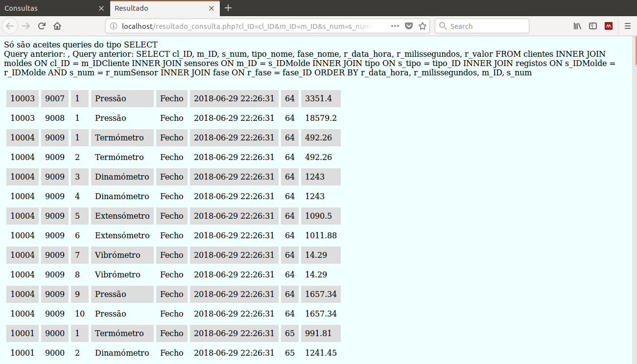Screen dimensions: 637x364
Task: Toggle the sidebar view icon
Action: tap(593, 26)
